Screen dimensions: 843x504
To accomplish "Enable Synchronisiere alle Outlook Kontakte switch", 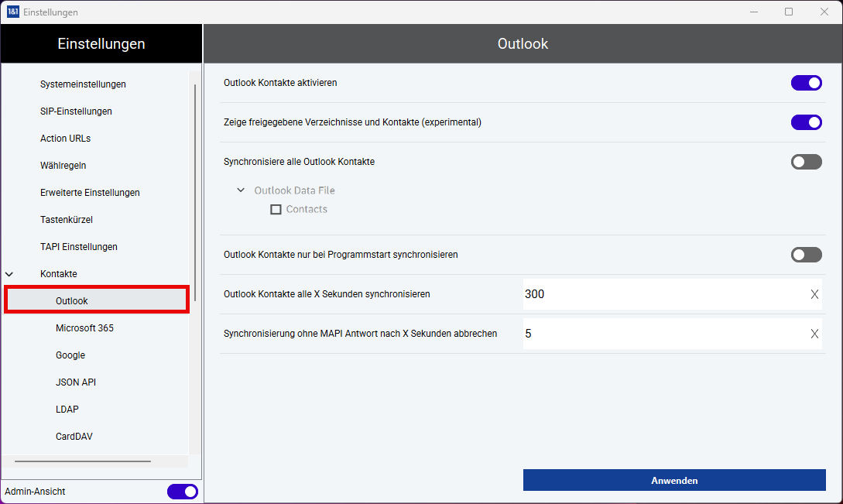I will point(806,162).
